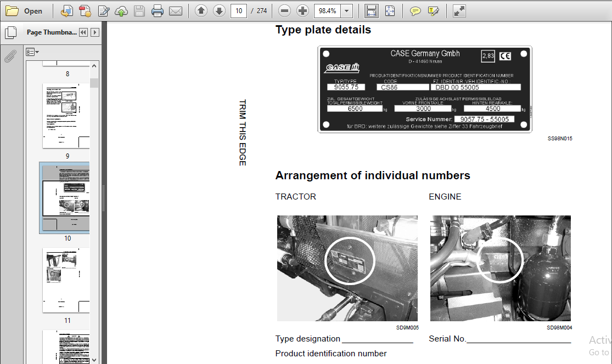Click the 'Type designation' text line
The width and height of the screenshot is (612, 364).
point(344,339)
